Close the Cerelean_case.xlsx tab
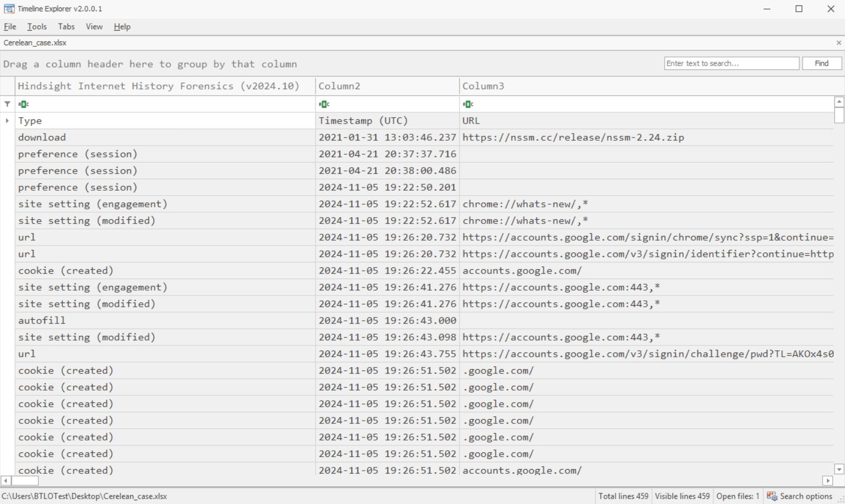This screenshot has height=504, width=845. pyautogui.click(x=839, y=43)
